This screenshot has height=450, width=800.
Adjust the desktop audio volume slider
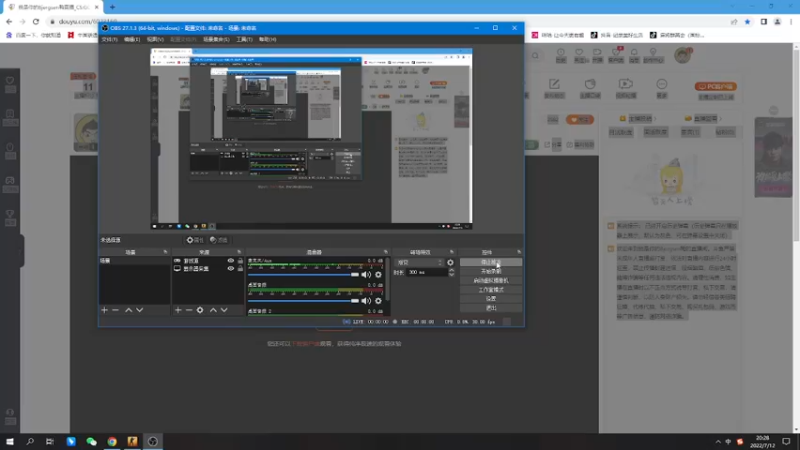pos(304,301)
